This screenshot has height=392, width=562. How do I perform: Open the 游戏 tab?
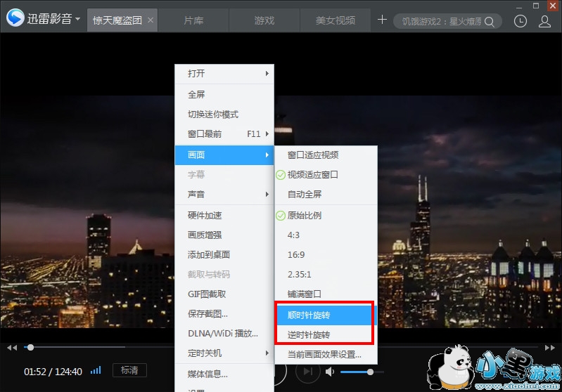tap(264, 20)
